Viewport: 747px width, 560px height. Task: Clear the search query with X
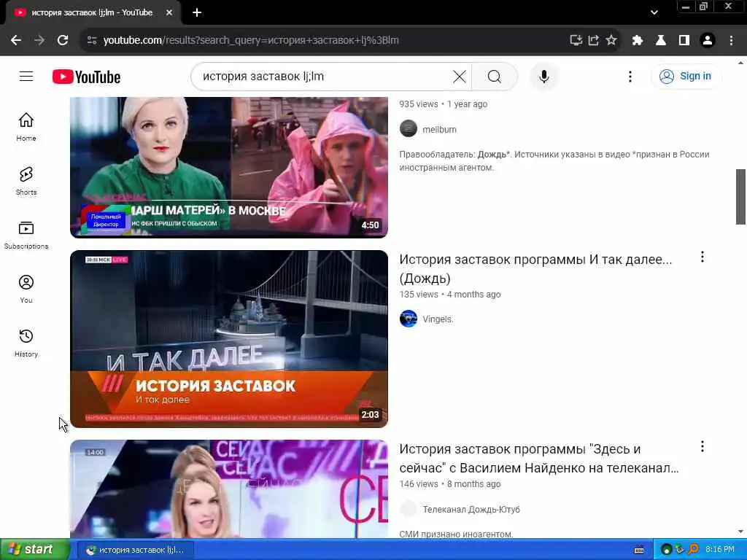pos(460,76)
